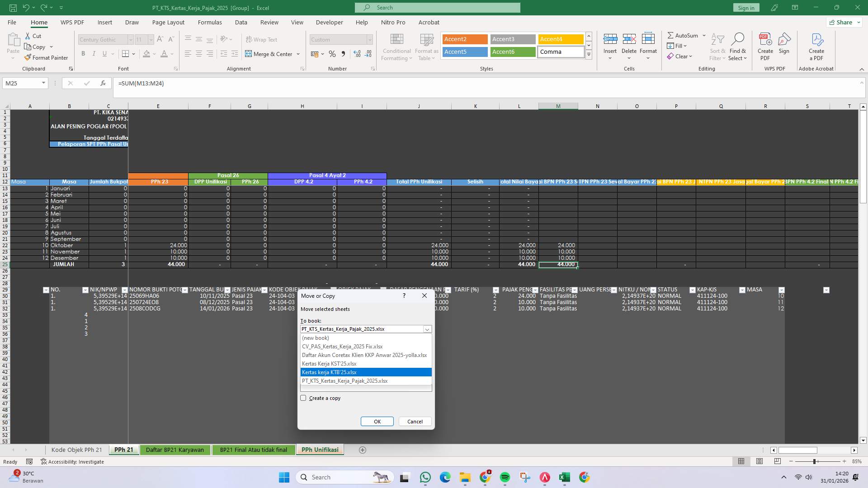Switch to the PPh Unifikasi sheet tab
This screenshot has width=868, height=488.
pos(320,450)
